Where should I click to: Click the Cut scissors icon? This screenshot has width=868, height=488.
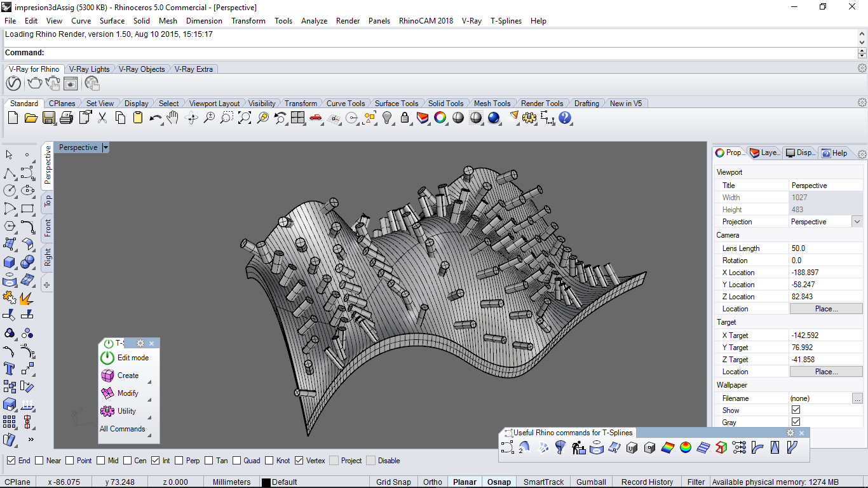pyautogui.click(x=102, y=118)
